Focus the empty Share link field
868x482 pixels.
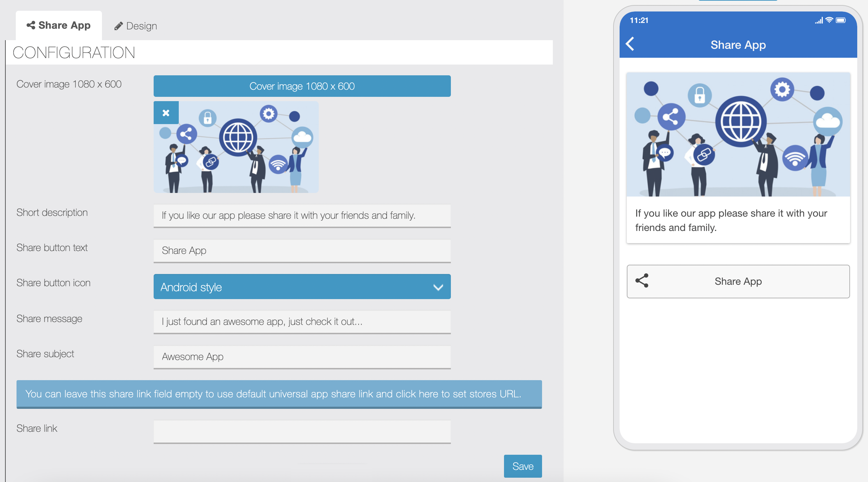(x=302, y=431)
